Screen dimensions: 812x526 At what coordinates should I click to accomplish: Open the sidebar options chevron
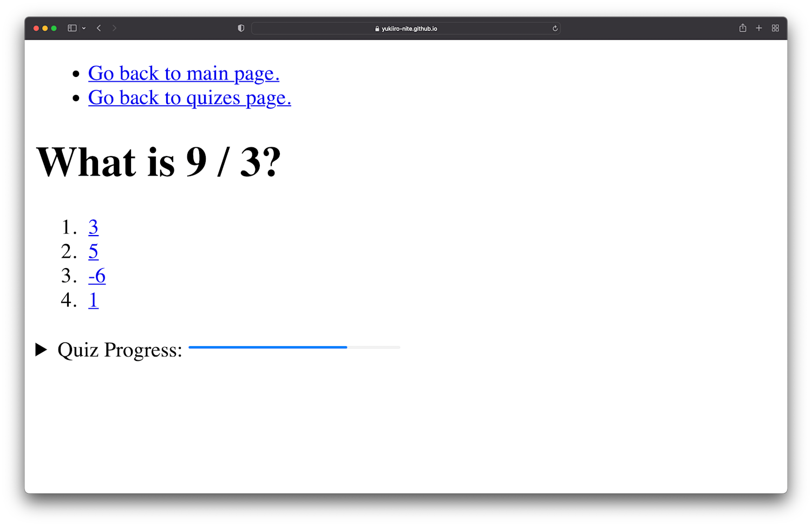[x=84, y=28]
